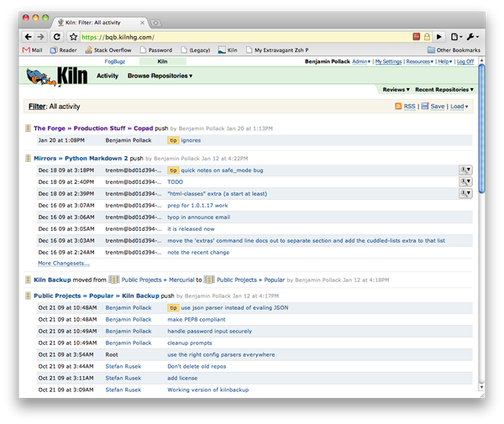Click the address bar URL field

tap(246, 37)
